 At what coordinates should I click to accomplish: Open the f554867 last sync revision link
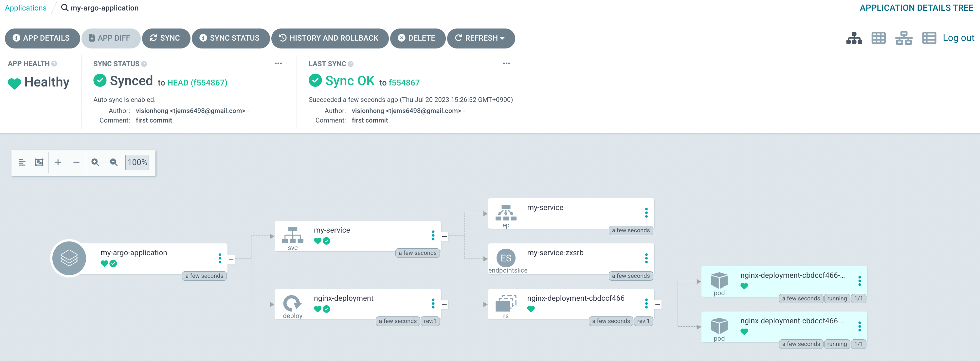coord(404,83)
